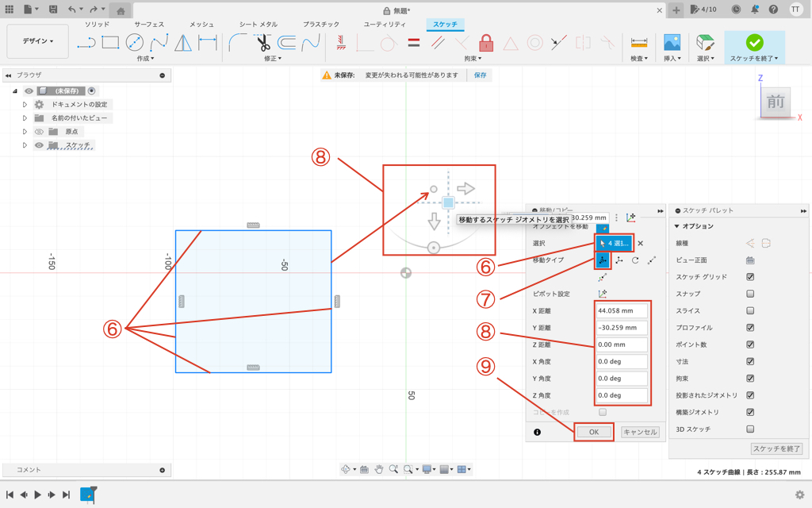Image resolution: width=812 pixels, height=508 pixels.
Task: Open timeline settings gear
Action: [x=799, y=495]
